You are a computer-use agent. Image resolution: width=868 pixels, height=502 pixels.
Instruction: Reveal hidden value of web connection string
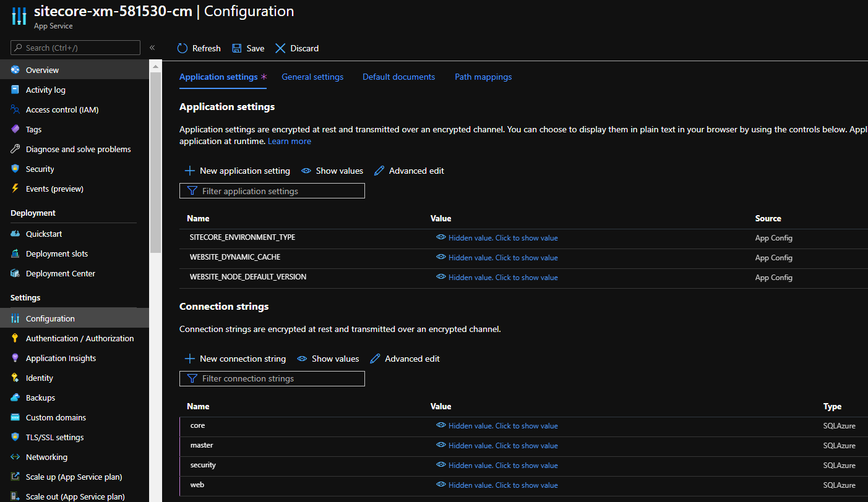click(x=497, y=485)
